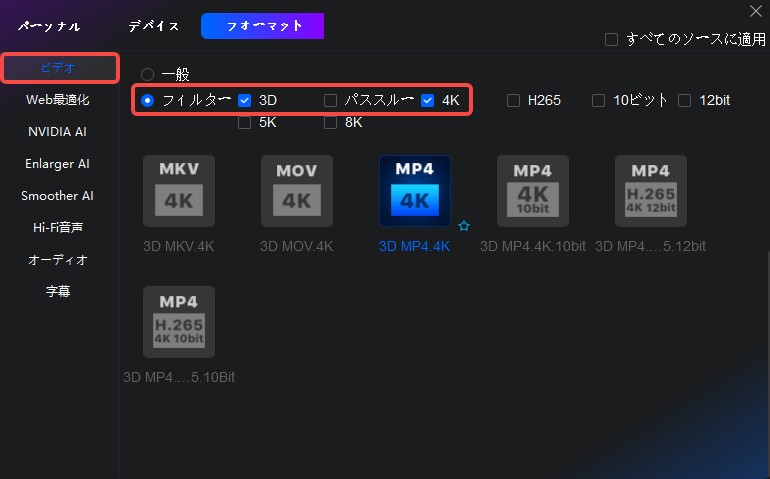Click the favorite star next to 3D MP4.4K
Image resolution: width=770 pixels, height=479 pixels.
[x=464, y=226]
